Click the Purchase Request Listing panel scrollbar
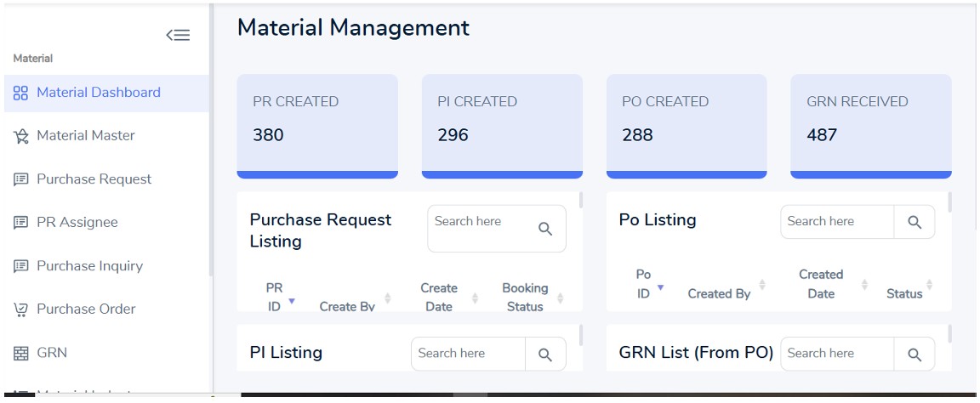Image resolution: width=980 pixels, height=403 pixels. point(581,200)
